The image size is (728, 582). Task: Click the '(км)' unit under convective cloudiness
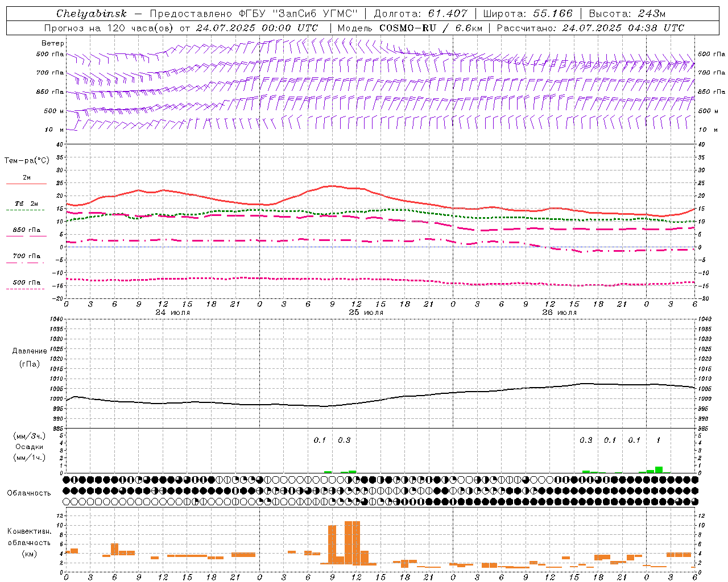click(29, 554)
